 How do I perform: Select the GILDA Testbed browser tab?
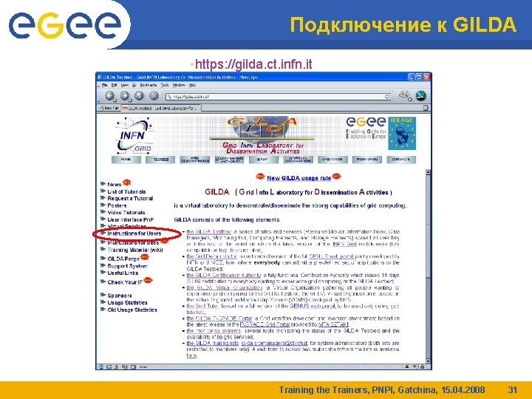(160, 108)
